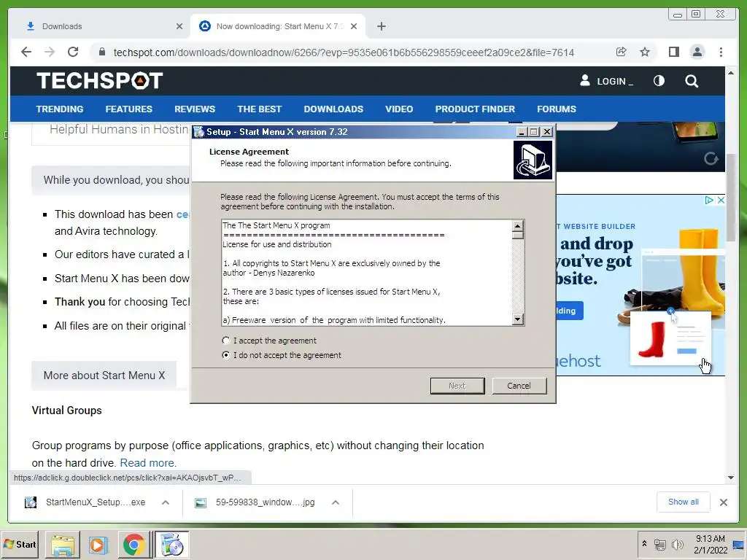Viewport: 747px width, 560px height.
Task: Click the More about Start Menu X heading
Action: 104,376
